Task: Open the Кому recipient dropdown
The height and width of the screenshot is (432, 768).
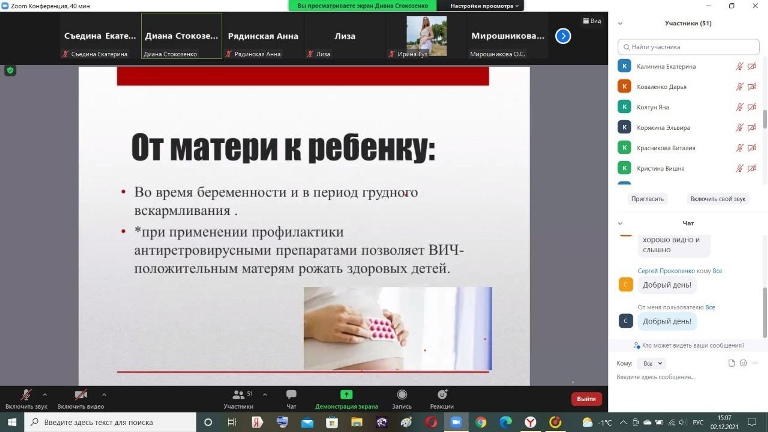Action: [651, 363]
